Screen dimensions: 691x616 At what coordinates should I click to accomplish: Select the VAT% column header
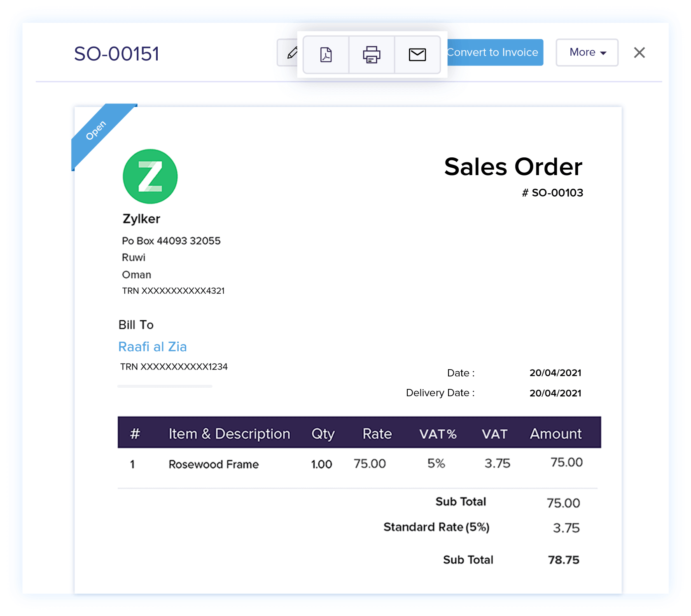tap(438, 433)
